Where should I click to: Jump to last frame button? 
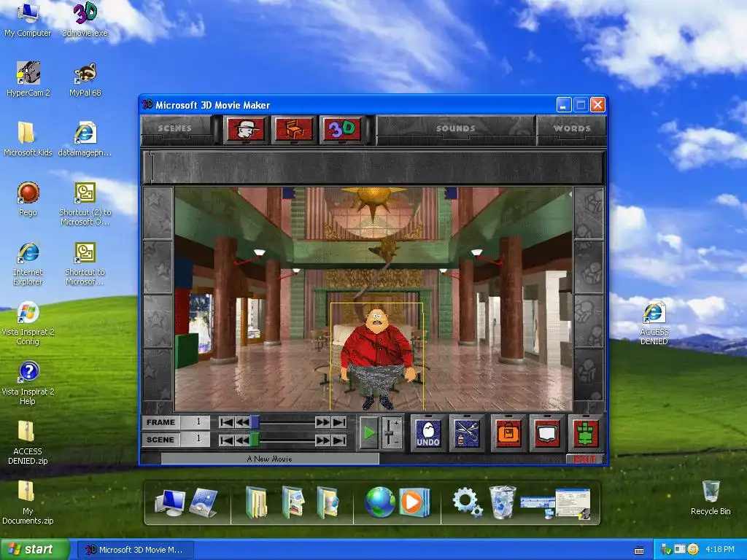(338, 422)
